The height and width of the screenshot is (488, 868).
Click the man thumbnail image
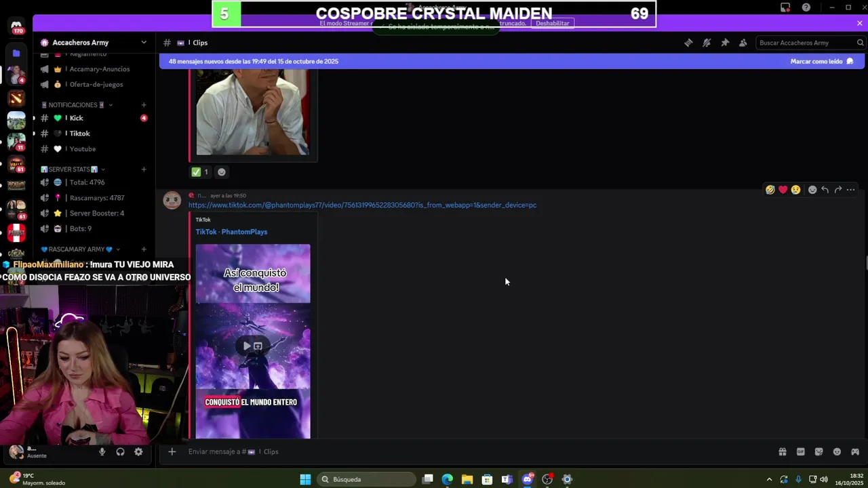(253, 112)
